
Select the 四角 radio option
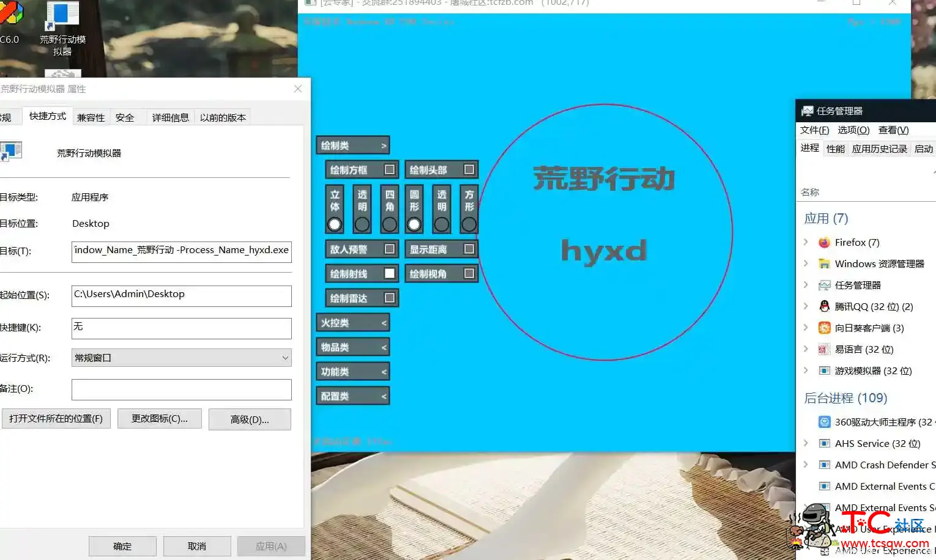pyautogui.click(x=390, y=224)
